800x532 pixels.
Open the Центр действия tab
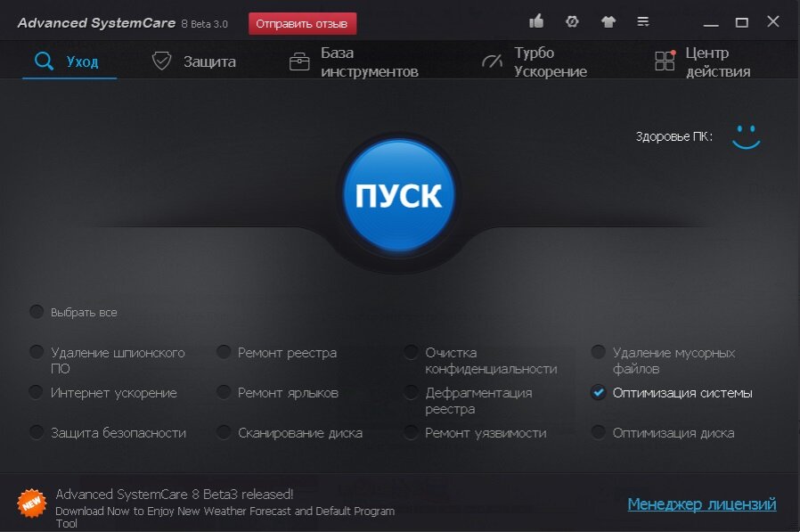703,61
